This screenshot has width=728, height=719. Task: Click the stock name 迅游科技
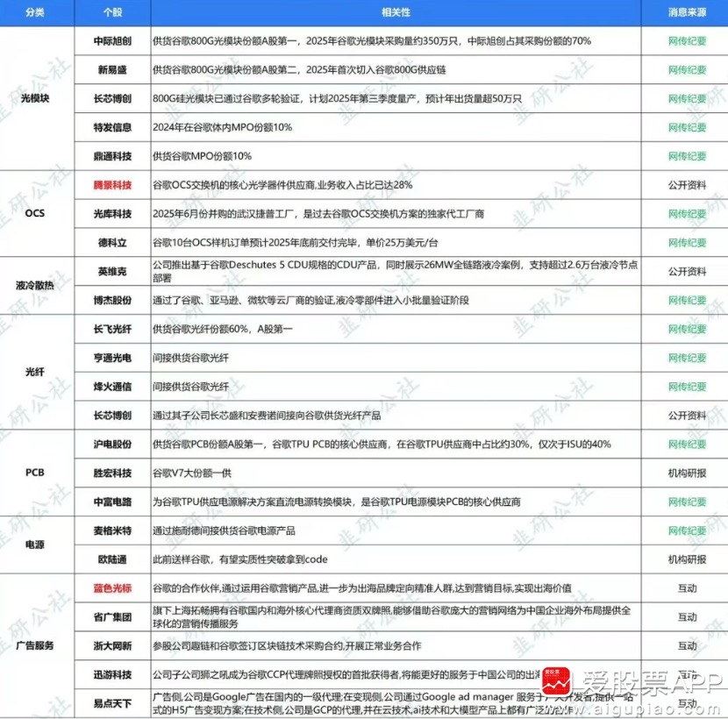tap(112, 674)
